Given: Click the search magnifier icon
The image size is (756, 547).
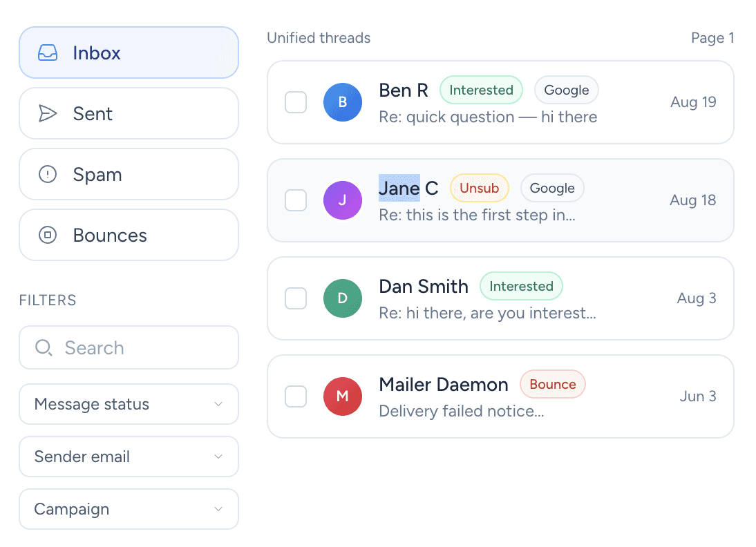Looking at the screenshot, I should tap(43, 347).
